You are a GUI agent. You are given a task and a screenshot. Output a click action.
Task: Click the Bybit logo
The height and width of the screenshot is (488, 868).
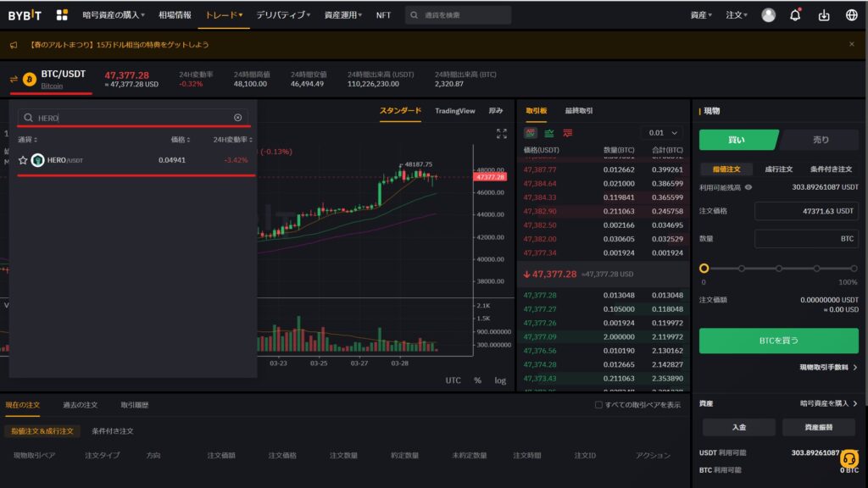point(25,15)
